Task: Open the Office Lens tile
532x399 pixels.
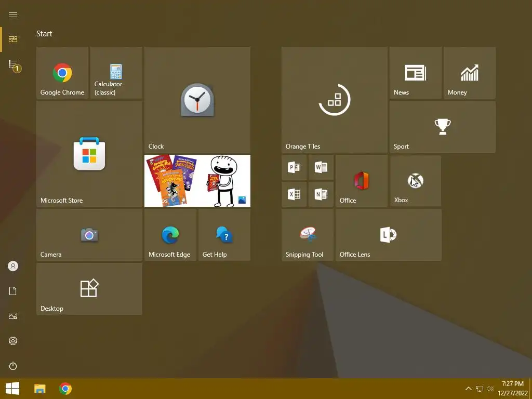Action: 389,235
